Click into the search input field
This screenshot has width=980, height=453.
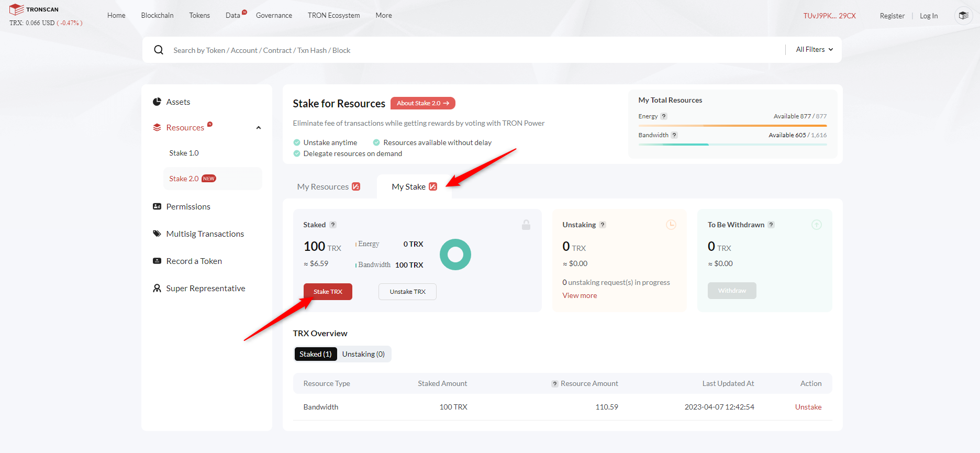click(471, 50)
